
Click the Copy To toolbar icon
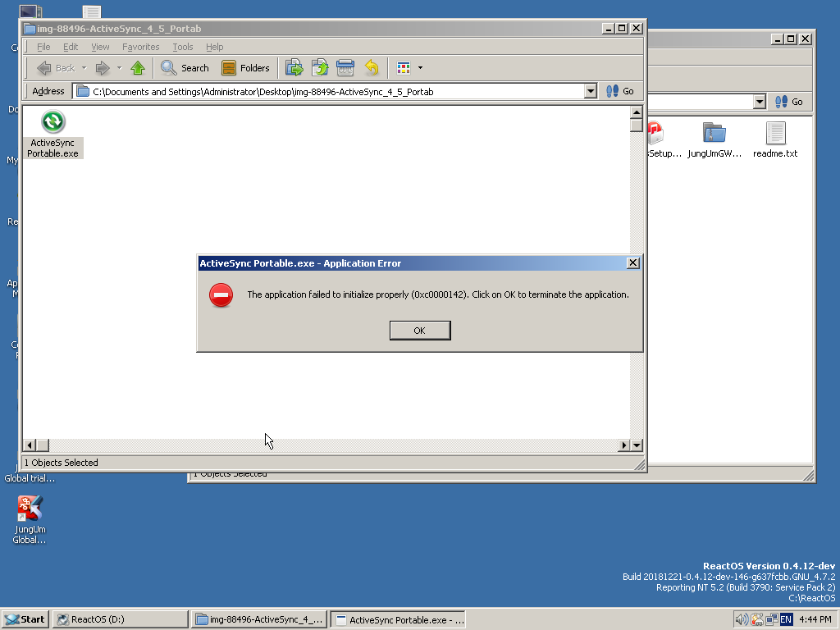(320, 68)
